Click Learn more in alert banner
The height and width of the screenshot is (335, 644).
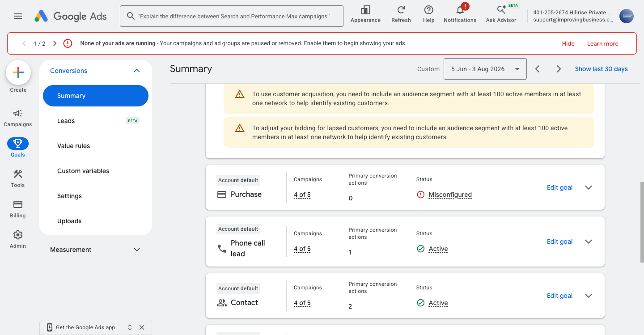(602, 43)
